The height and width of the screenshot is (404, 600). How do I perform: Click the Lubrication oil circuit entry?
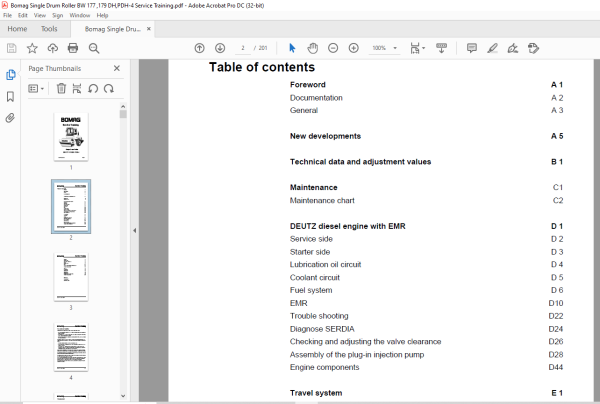(325, 264)
